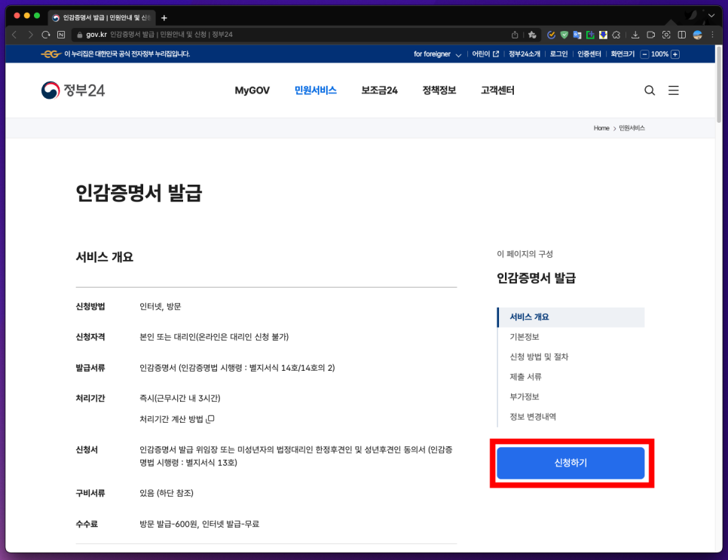Click the Home breadcrumb link
Image resolution: width=728 pixels, height=560 pixels.
601,128
